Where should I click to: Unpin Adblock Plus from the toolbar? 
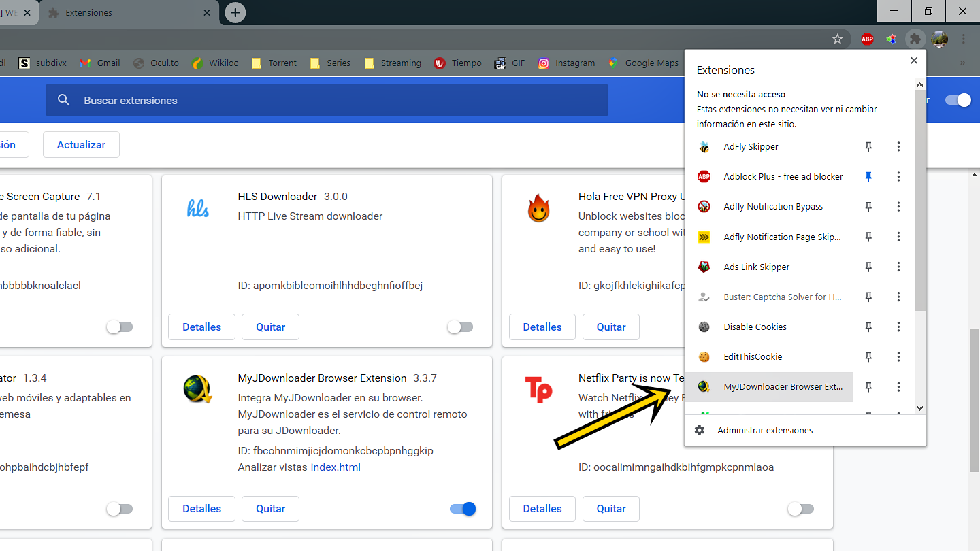coord(868,176)
